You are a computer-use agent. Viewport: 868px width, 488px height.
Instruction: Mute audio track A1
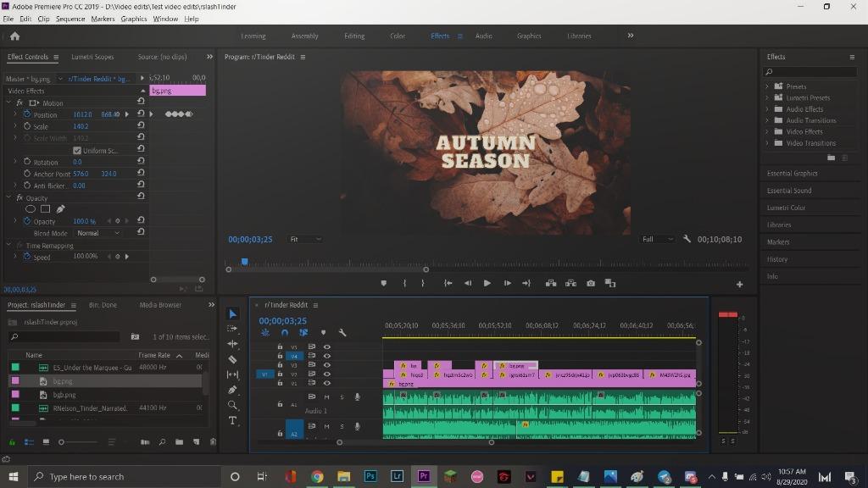(x=326, y=396)
